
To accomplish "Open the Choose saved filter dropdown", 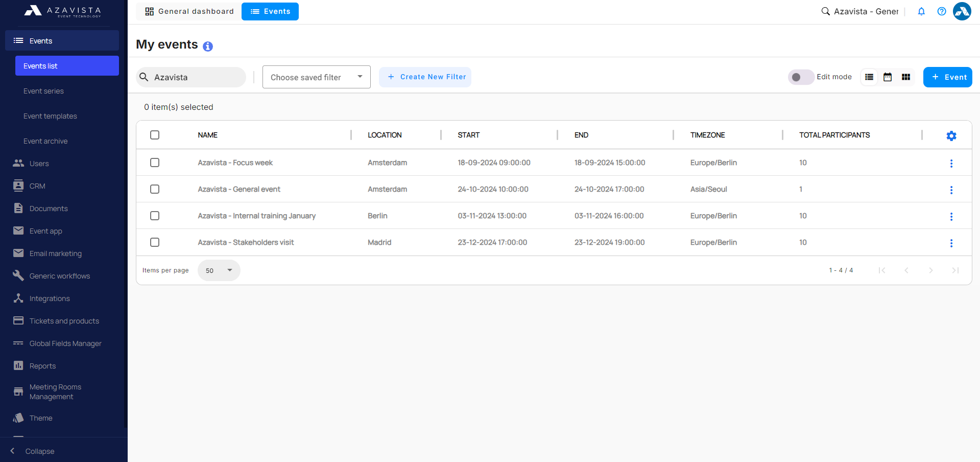I will (x=317, y=77).
